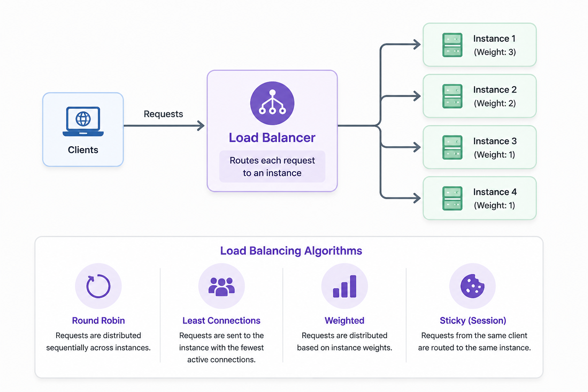Click the "Instance 1" label
Viewport: 588px width, 392px height.
click(x=495, y=39)
